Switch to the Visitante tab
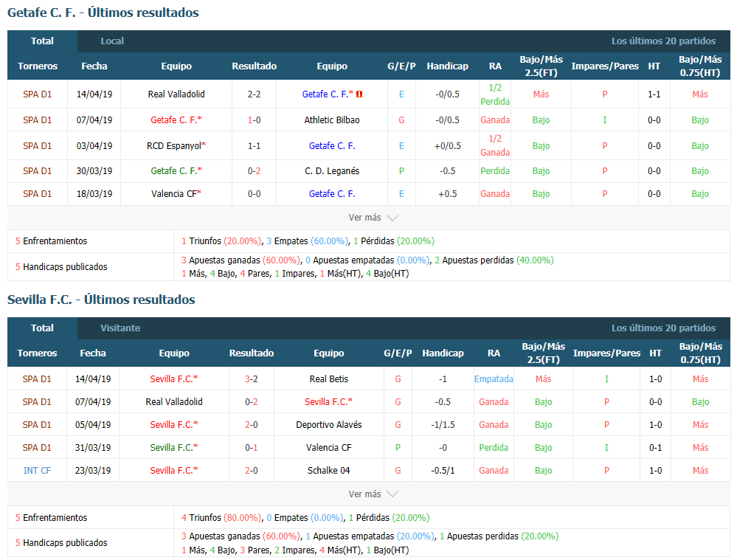This screenshot has height=560, width=737. [x=120, y=328]
